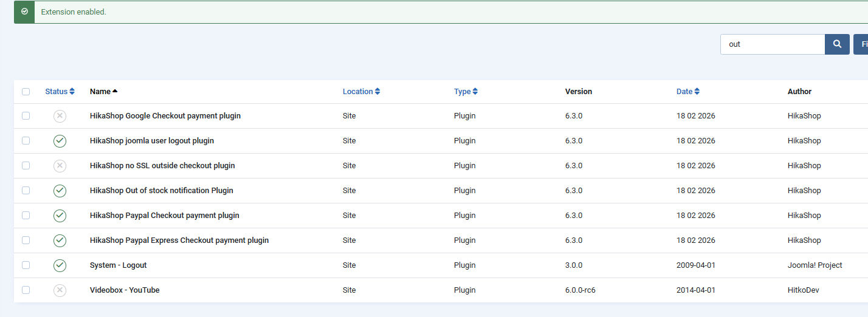The height and width of the screenshot is (317, 868).
Task: Click the search field containing 'out'
Action: 772,44
